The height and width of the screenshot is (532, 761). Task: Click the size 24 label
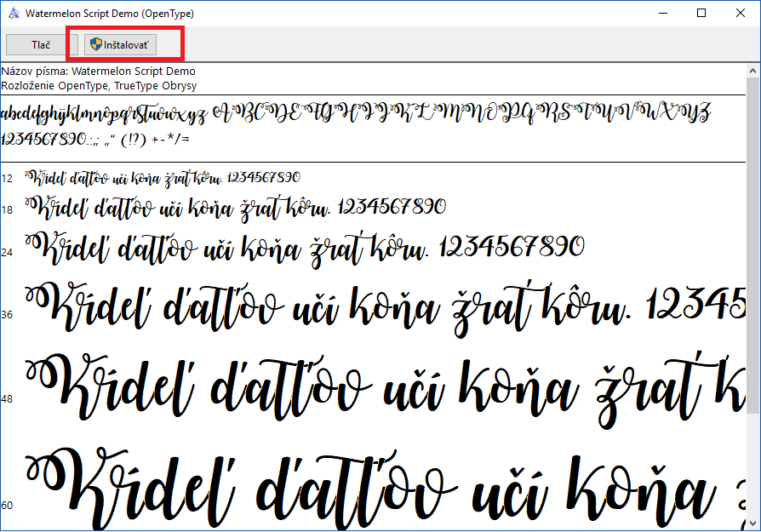pos(7,253)
